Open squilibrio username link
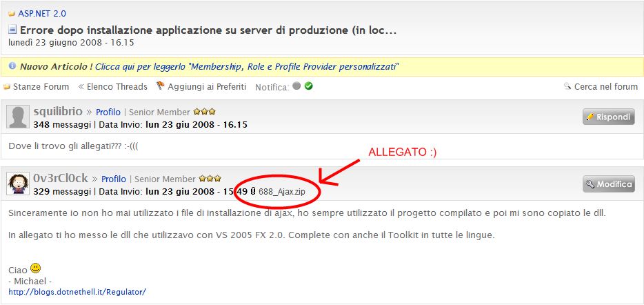Screen dimensions: 644x305 click(58, 111)
